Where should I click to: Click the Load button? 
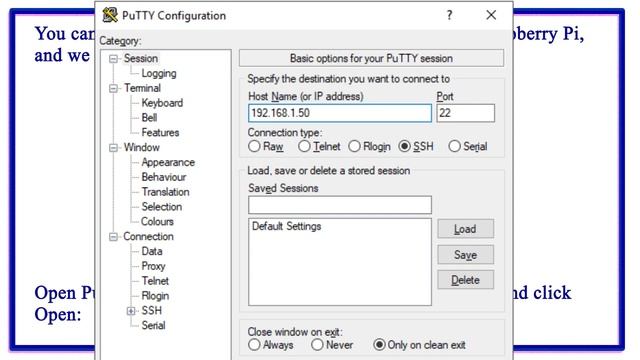465,229
